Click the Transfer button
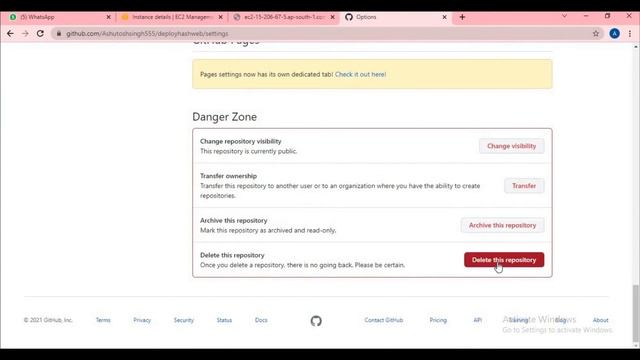 pyautogui.click(x=524, y=186)
